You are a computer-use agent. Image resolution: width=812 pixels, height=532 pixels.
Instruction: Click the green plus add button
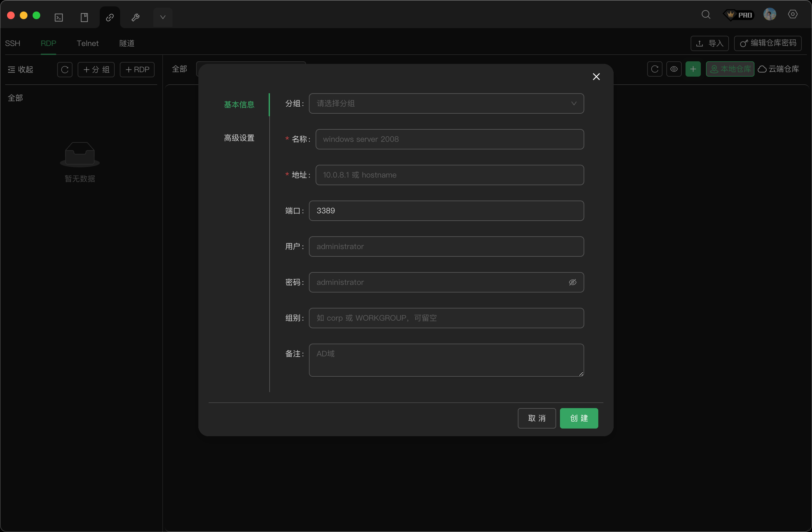[693, 69]
